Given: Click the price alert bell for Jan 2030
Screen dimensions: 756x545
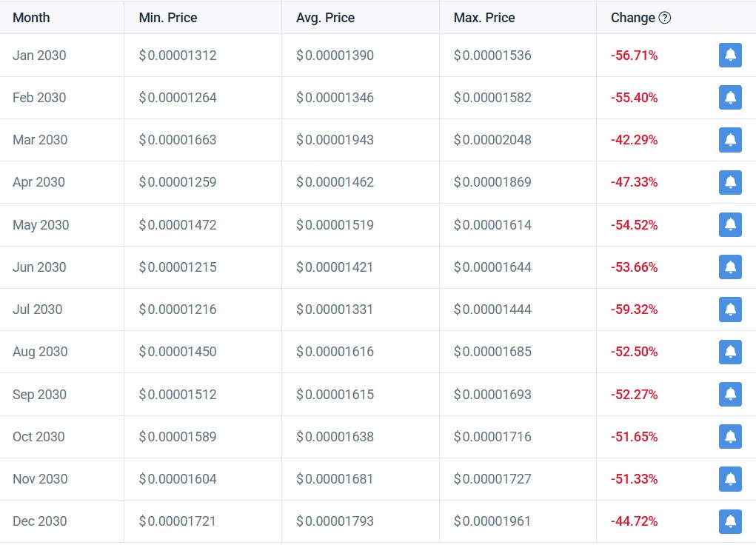Looking at the screenshot, I should point(730,55).
